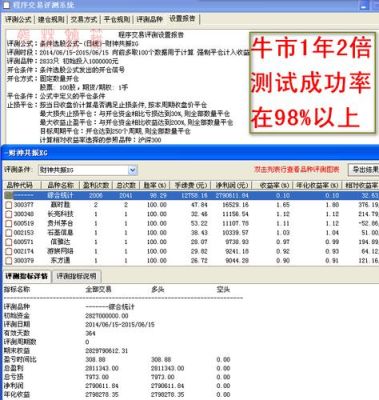Click the 期末收益 indicator label
The width and height of the screenshot is (379, 400).
coord(17,350)
